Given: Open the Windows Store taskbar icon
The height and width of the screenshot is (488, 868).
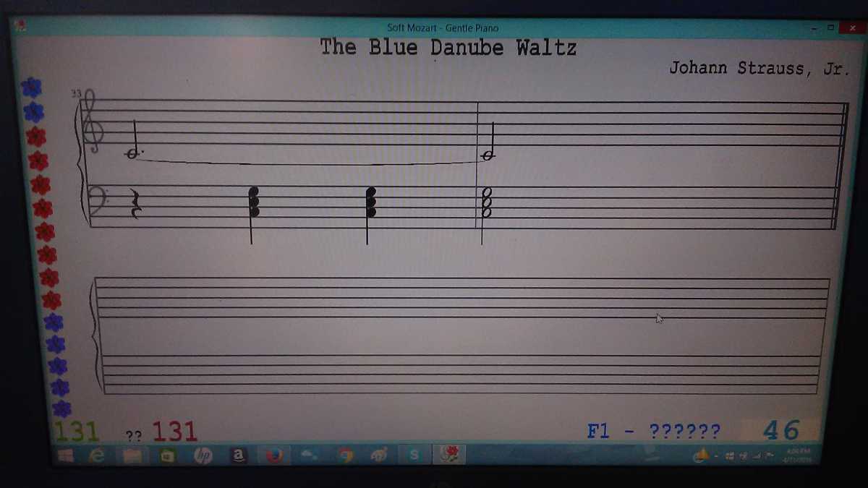Looking at the screenshot, I should tap(167, 455).
